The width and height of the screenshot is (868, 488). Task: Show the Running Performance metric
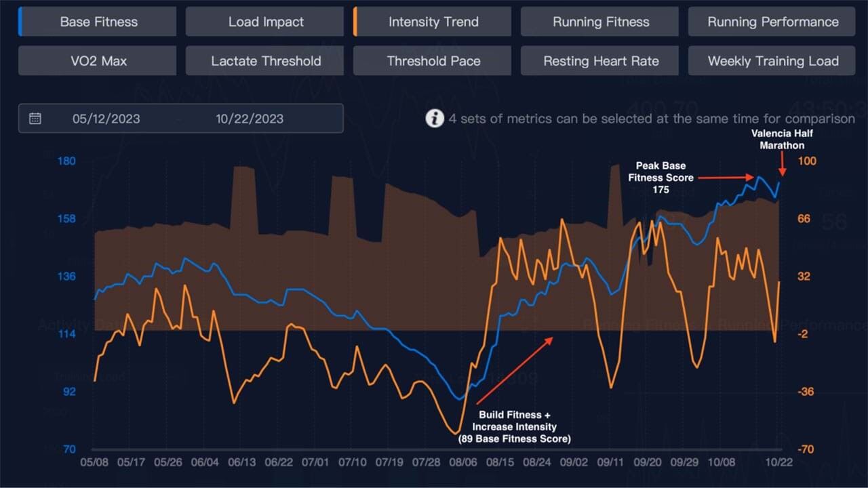tap(772, 22)
